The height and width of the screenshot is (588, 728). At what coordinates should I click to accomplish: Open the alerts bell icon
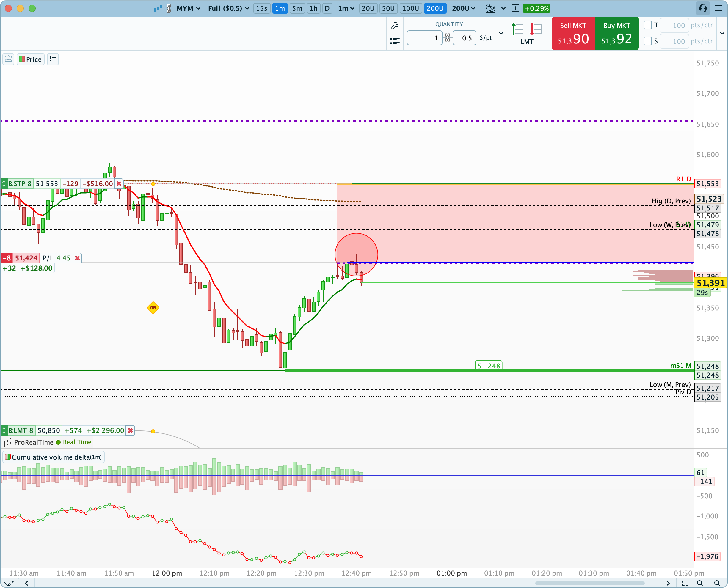pos(8,59)
